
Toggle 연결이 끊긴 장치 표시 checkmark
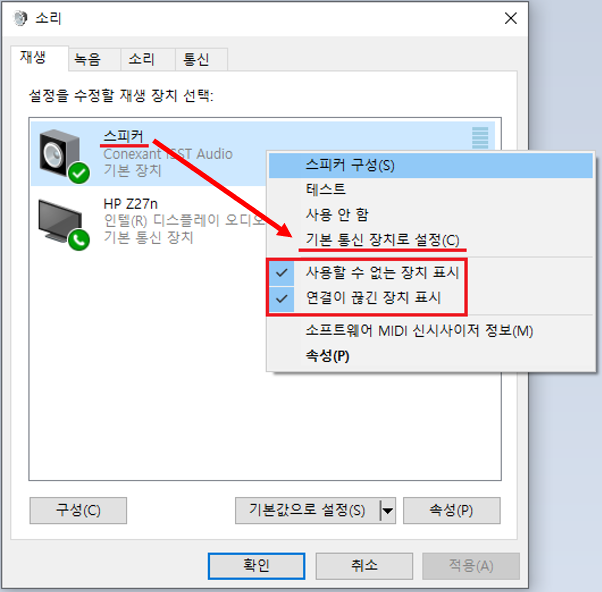tap(282, 298)
